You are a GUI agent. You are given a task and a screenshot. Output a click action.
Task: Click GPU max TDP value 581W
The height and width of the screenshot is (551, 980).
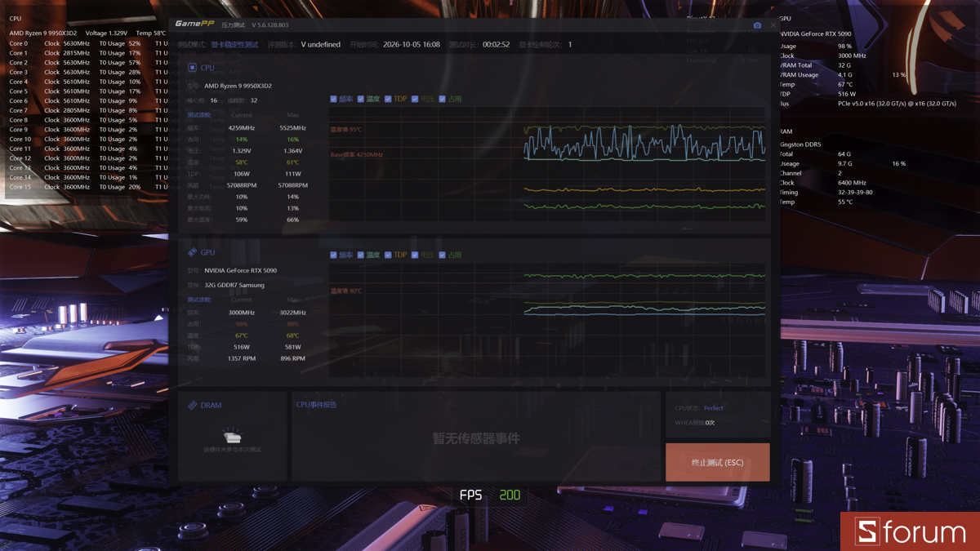293,347
